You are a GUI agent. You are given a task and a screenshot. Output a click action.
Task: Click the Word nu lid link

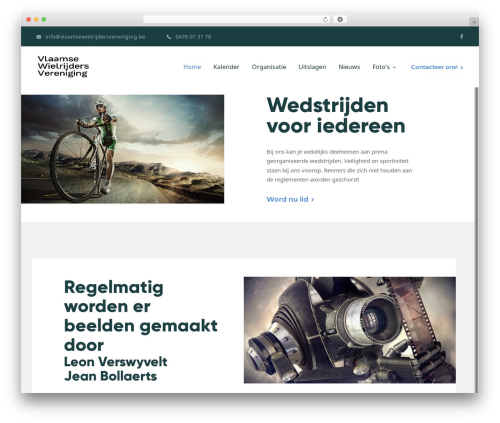pyautogui.click(x=290, y=199)
